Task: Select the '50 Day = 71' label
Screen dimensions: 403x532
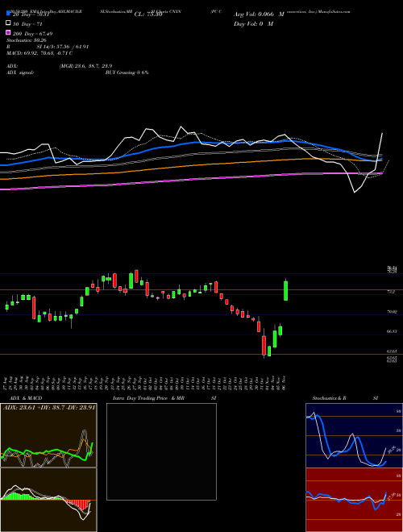Action: (x=28, y=24)
